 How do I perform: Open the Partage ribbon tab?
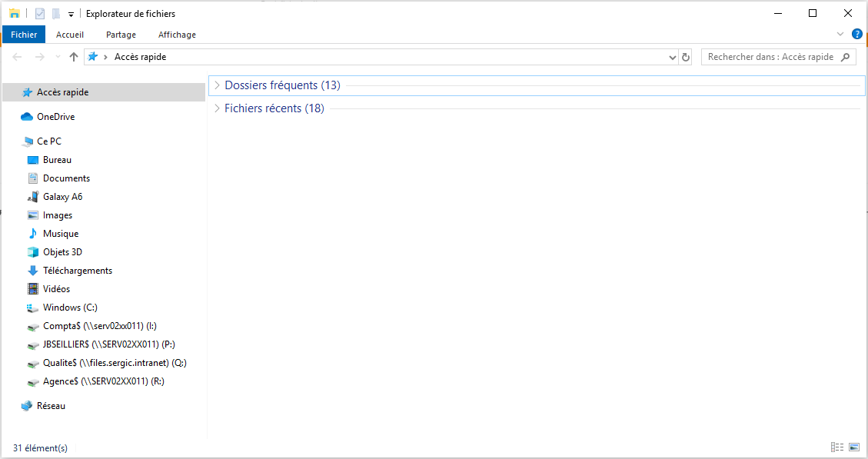[x=121, y=35]
